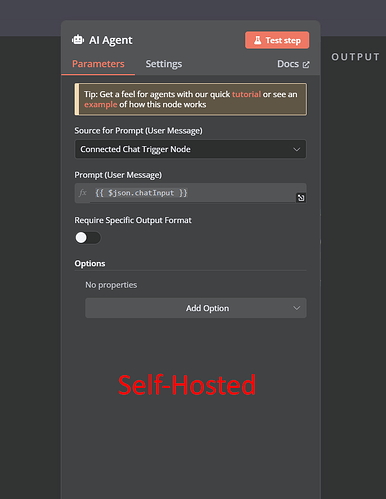
Task: Click the flask icon on Test step
Action: 258,40
